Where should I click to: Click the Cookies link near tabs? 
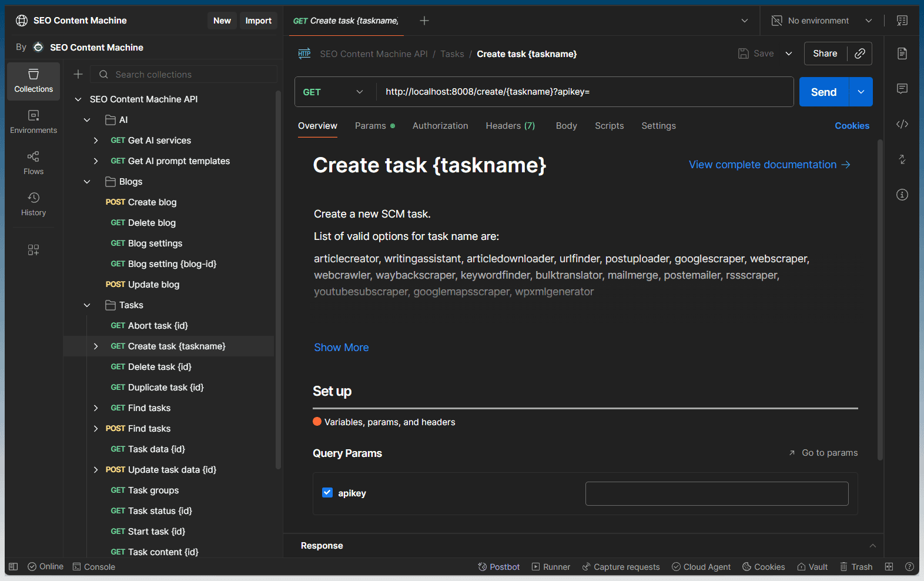coord(852,126)
